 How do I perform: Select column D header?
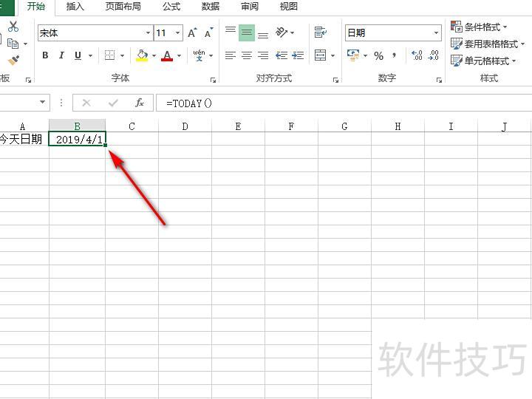coord(185,126)
